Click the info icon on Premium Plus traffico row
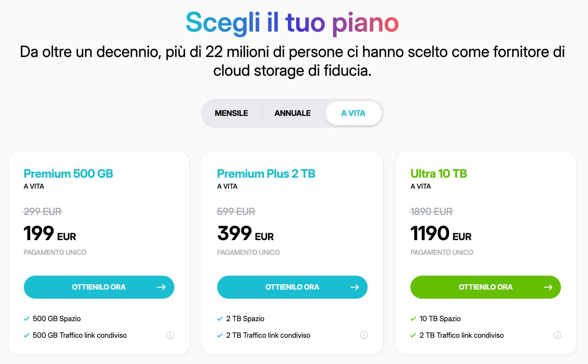 pyautogui.click(x=364, y=335)
